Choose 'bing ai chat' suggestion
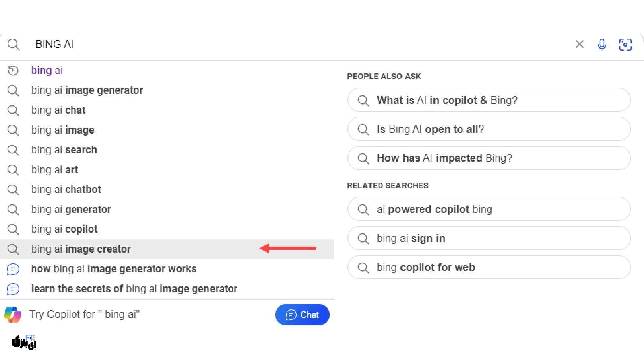Viewport: 644px width, 362px height. coord(167,110)
